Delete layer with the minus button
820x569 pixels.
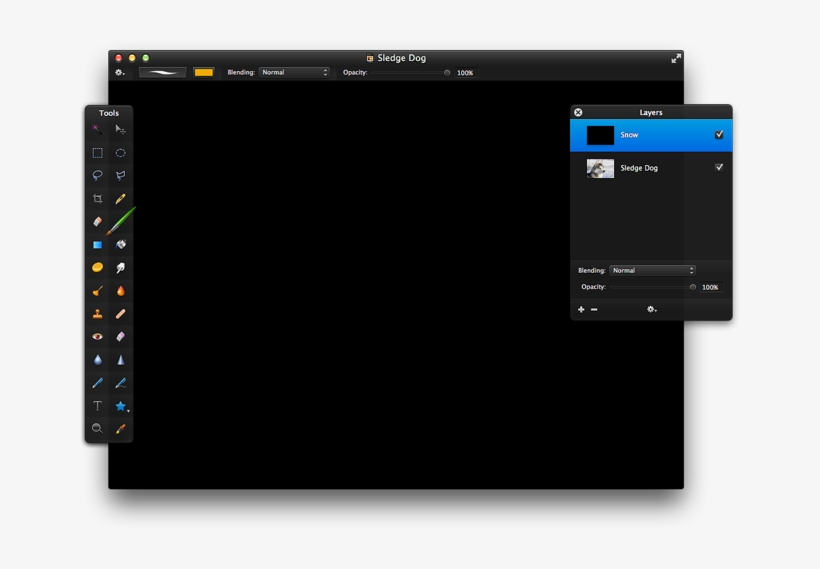point(594,309)
